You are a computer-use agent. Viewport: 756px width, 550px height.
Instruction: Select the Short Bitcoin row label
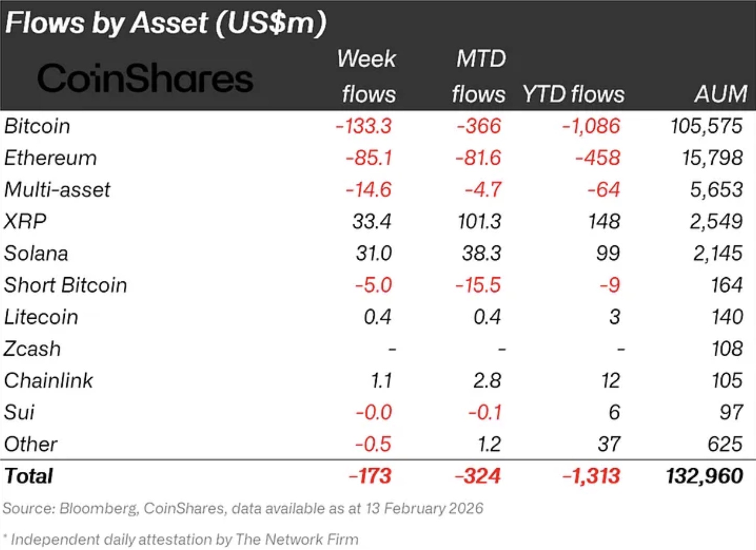pos(66,285)
